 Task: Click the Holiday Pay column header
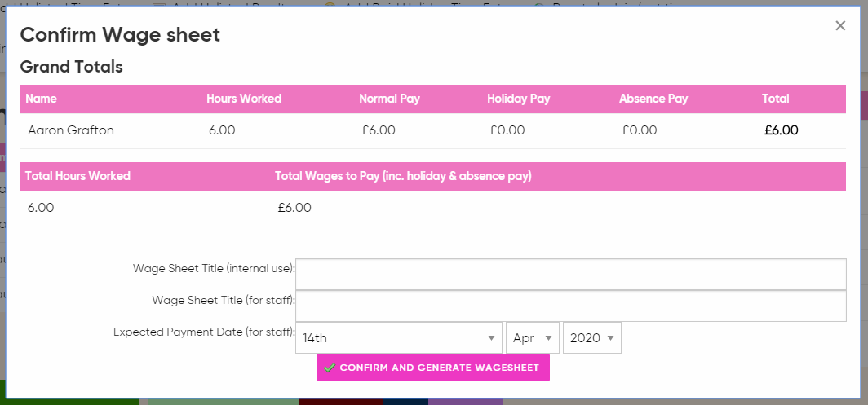(x=518, y=99)
